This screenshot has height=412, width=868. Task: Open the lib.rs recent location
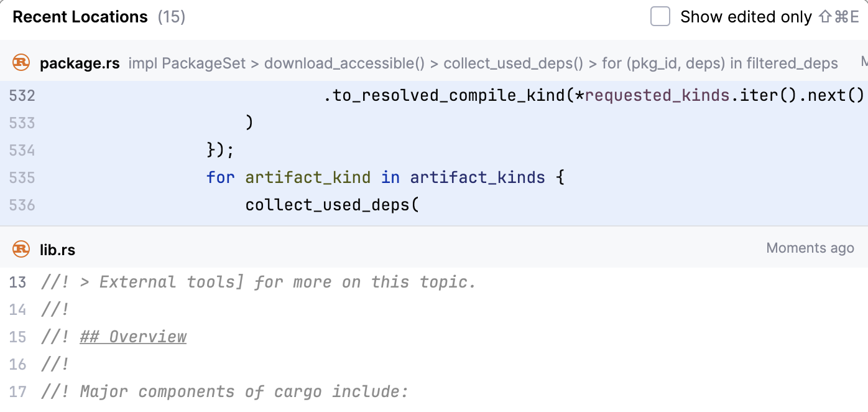pos(57,250)
